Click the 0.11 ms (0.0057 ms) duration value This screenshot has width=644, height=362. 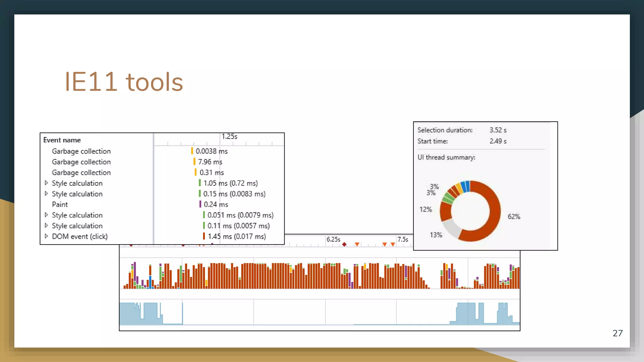tap(238, 226)
